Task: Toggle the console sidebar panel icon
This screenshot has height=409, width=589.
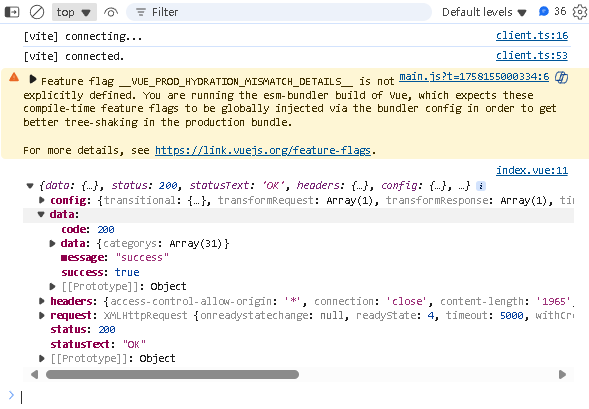Action: pyautogui.click(x=12, y=12)
